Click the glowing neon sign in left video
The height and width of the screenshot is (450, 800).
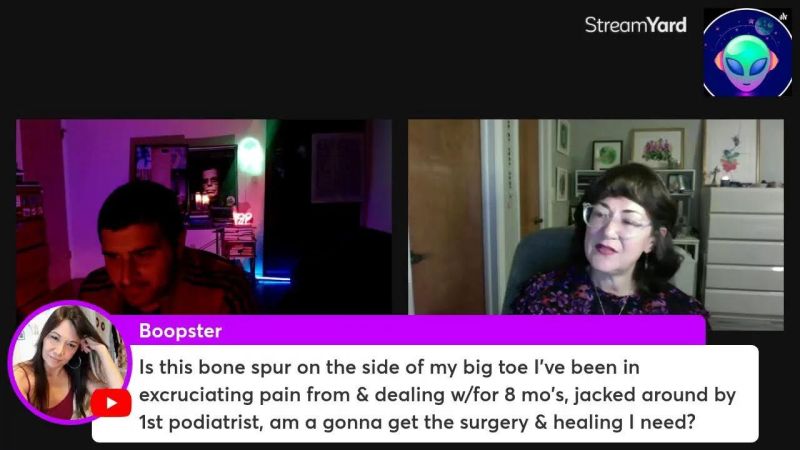[x=243, y=217]
